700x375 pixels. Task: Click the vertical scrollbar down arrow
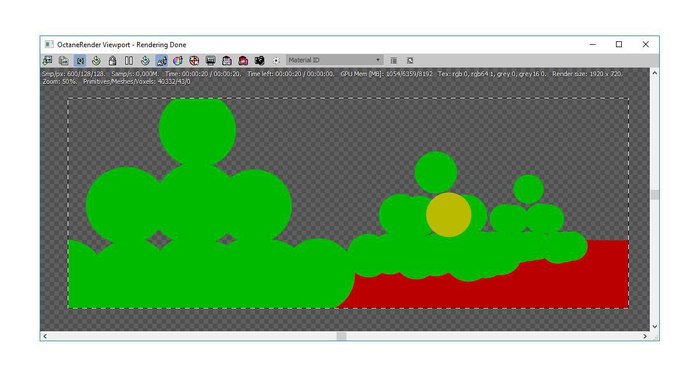tap(654, 326)
